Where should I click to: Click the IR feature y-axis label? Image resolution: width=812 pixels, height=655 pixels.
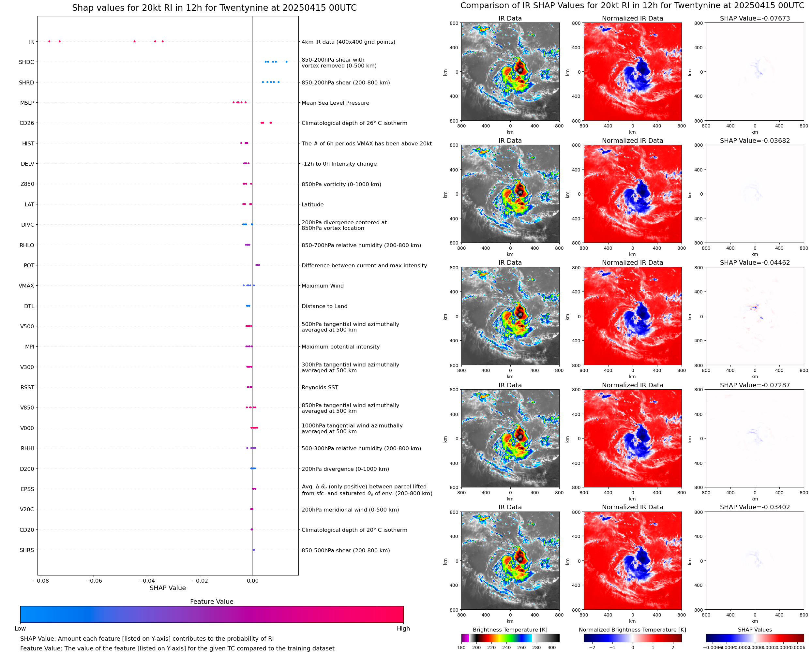pos(31,42)
